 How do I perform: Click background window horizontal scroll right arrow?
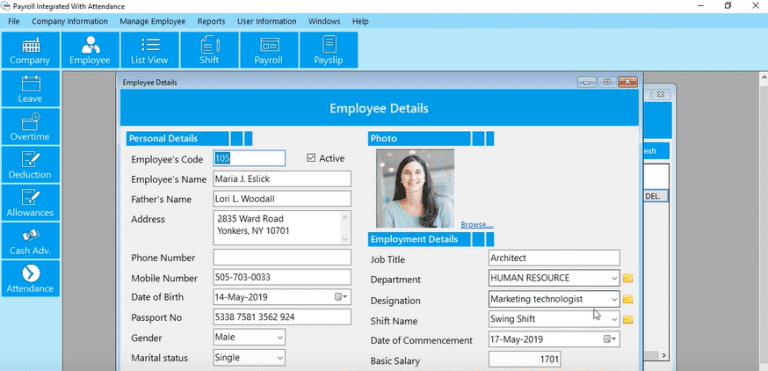[x=664, y=355]
